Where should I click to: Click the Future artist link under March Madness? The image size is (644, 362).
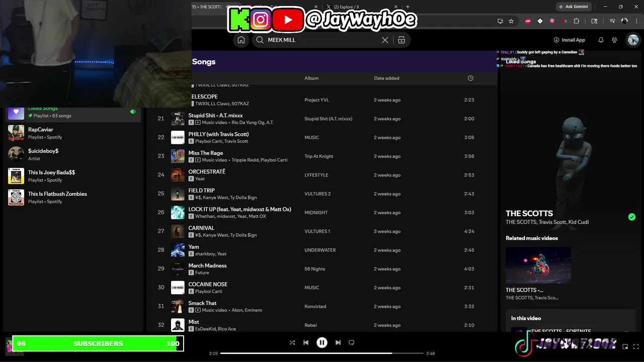point(202,273)
